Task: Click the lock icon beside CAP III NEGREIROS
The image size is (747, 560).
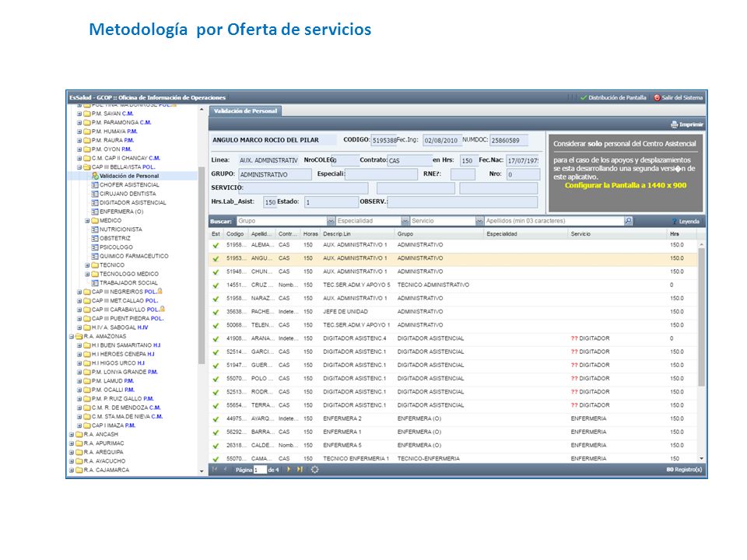Action: (160, 291)
